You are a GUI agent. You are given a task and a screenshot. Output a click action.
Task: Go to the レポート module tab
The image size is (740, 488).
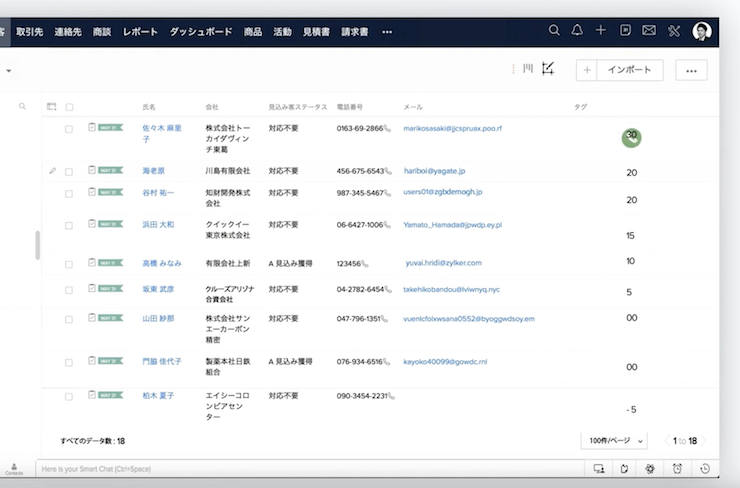point(140,32)
